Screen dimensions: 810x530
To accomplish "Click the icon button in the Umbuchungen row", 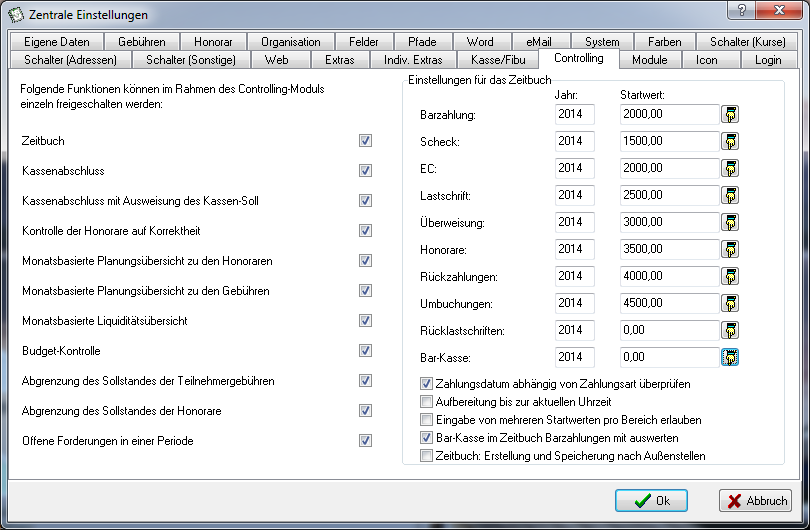I will [730, 303].
